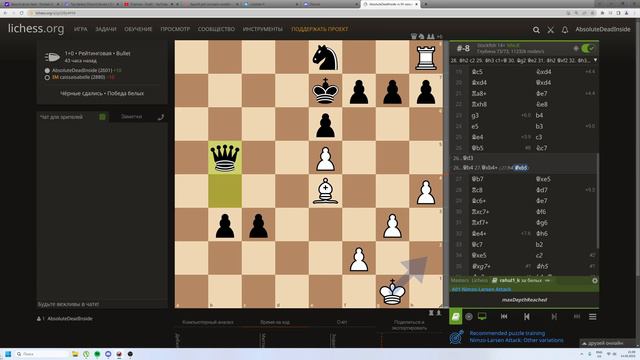Open the ПРОСМОТР menu
Viewport: 640px width, 360px height.
[175, 29]
